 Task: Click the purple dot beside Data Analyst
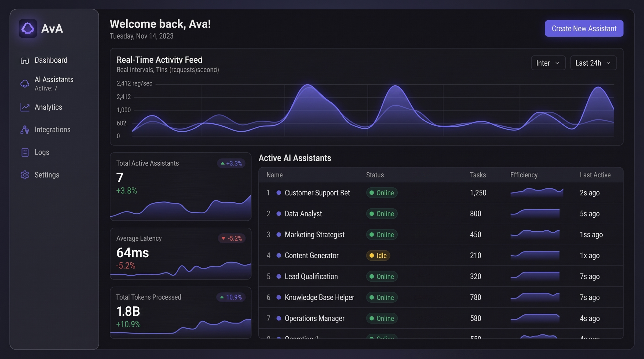pos(278,214)
